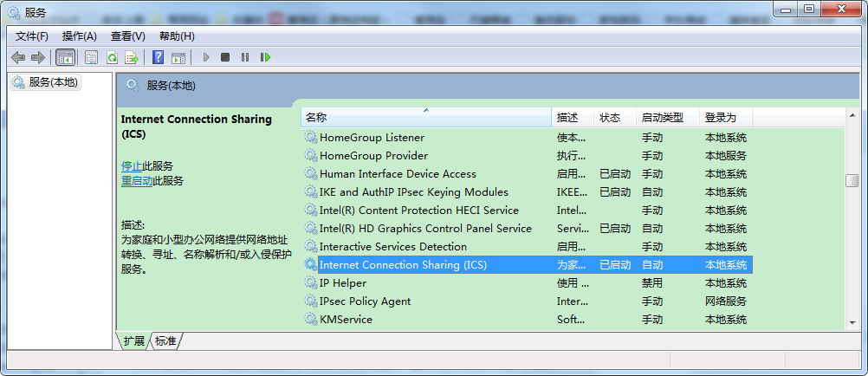Open the 文件(F) menu
The width and height of the screenshot is (868, 376).
[32, 36]
